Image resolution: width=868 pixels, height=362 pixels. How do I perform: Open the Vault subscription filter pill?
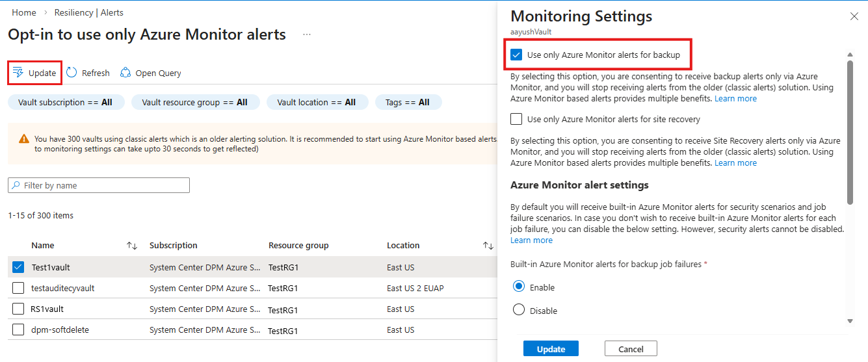click(x=66, y=102)
